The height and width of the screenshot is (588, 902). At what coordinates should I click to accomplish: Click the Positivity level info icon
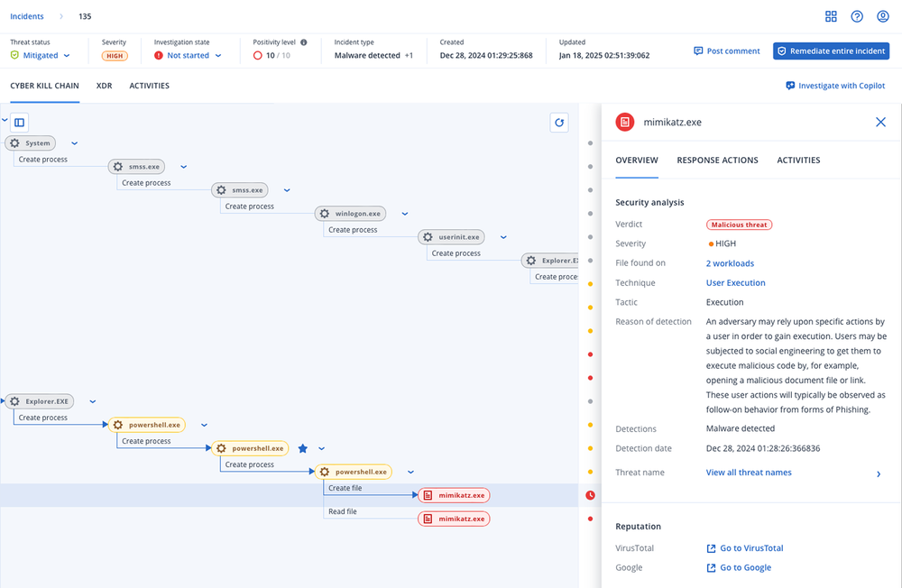[303, 42]
